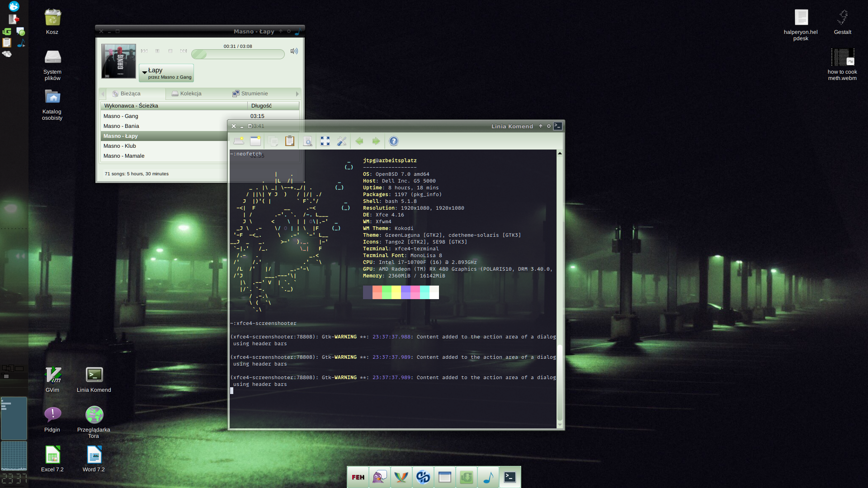Screen dimensions: 868x488
Task: Toggle terminal fullscreen mode
Action: 325,141
